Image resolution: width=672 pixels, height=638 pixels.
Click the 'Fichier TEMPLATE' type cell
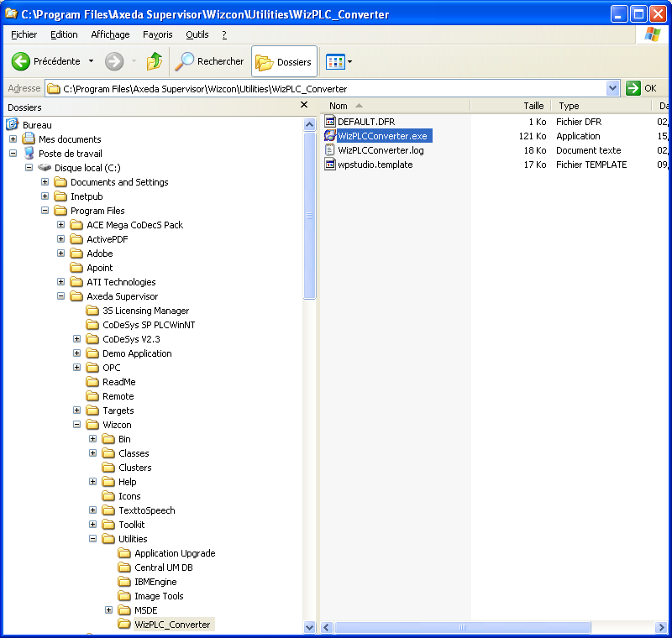tap(591, 165)
